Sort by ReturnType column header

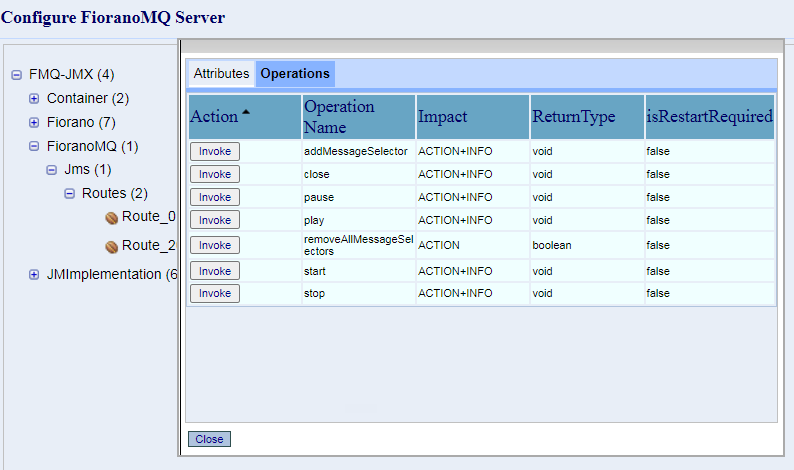tap(587, 117)
